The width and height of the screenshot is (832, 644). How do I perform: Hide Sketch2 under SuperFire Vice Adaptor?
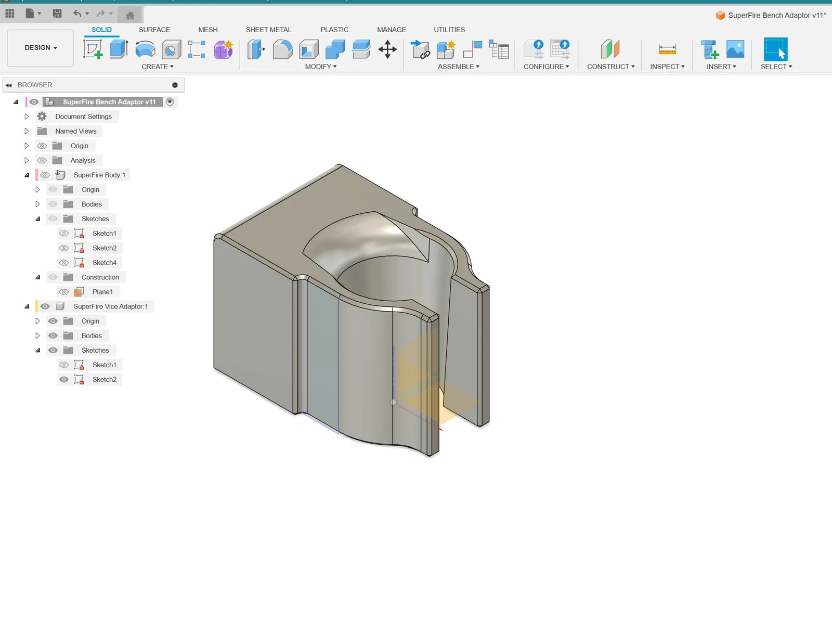point(64,380)
